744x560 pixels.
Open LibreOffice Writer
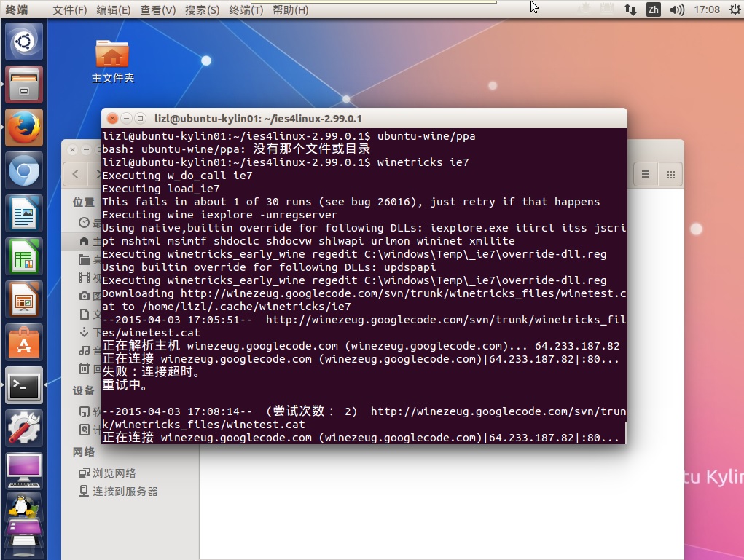(24, 214)
